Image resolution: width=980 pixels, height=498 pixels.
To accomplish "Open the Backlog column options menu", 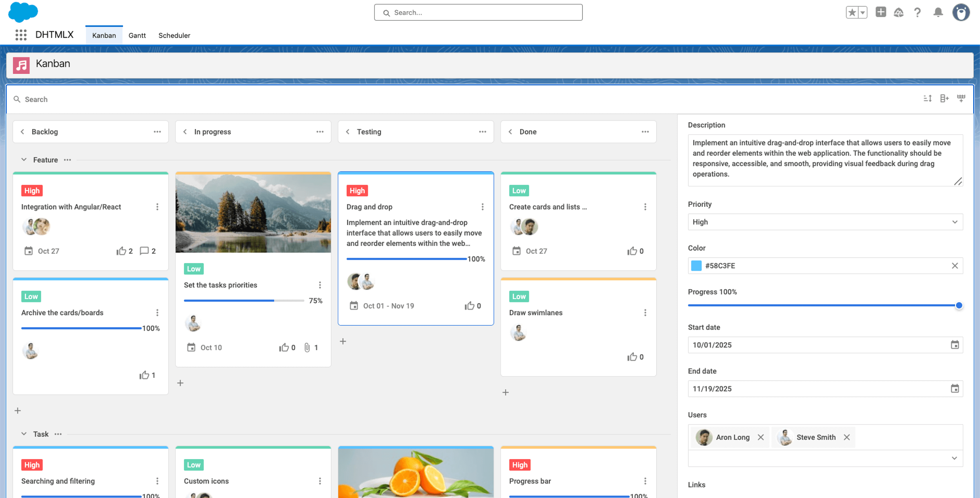I will [x=157, y=132].
